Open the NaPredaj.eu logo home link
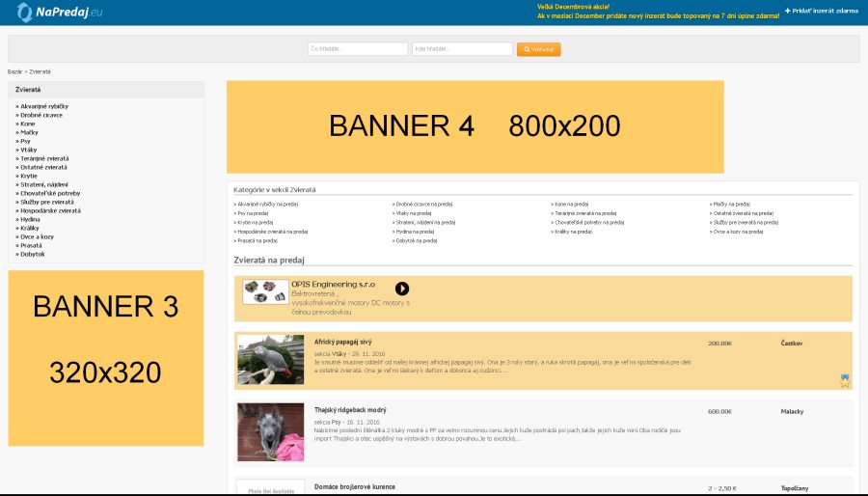The height and width of the screenshot is (496, 868). coord(60,12)
